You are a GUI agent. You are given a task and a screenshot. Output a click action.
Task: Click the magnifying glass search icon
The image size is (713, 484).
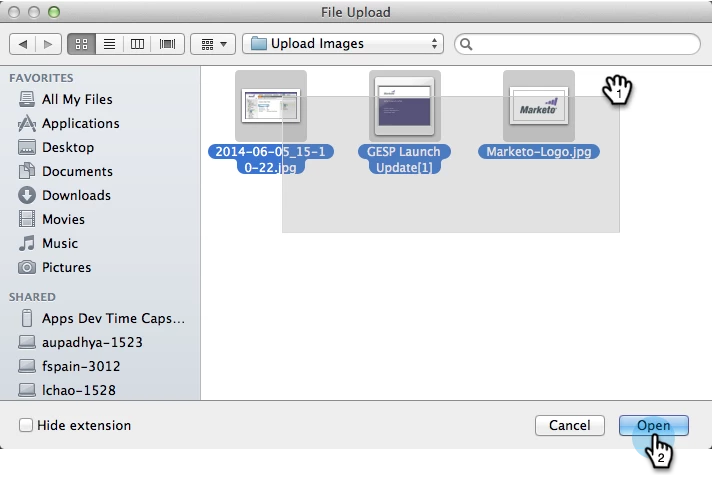[x=466, y=44]
